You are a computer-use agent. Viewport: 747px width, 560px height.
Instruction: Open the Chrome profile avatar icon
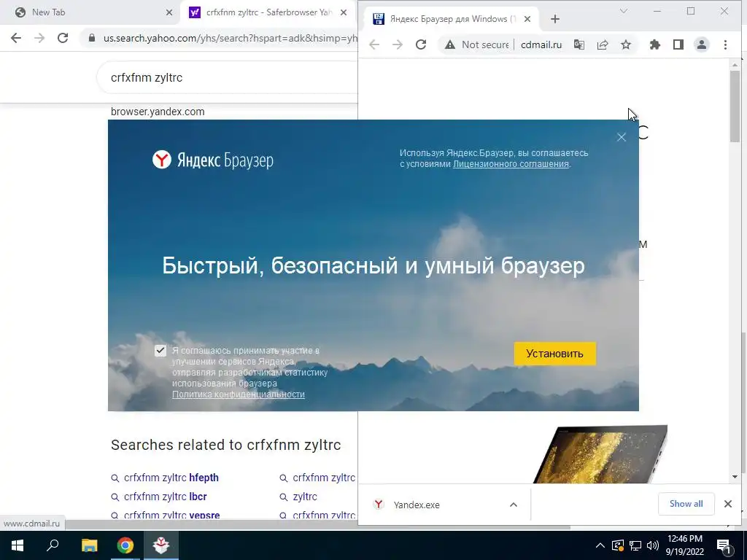click(x=702, y=44)
